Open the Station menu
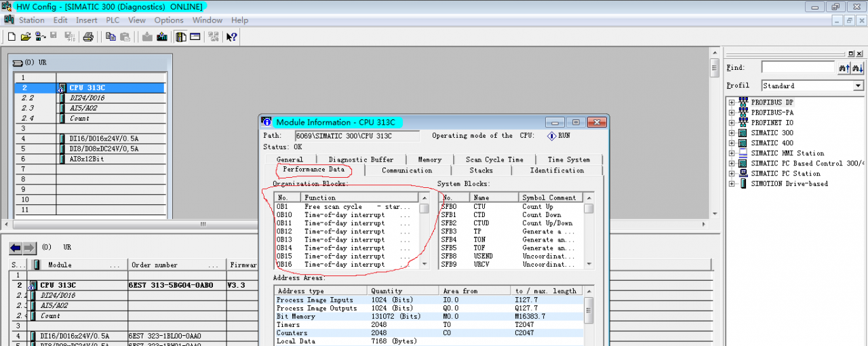Image resolution: width=868 pixels, height=346 pixels. coord(31,20)
